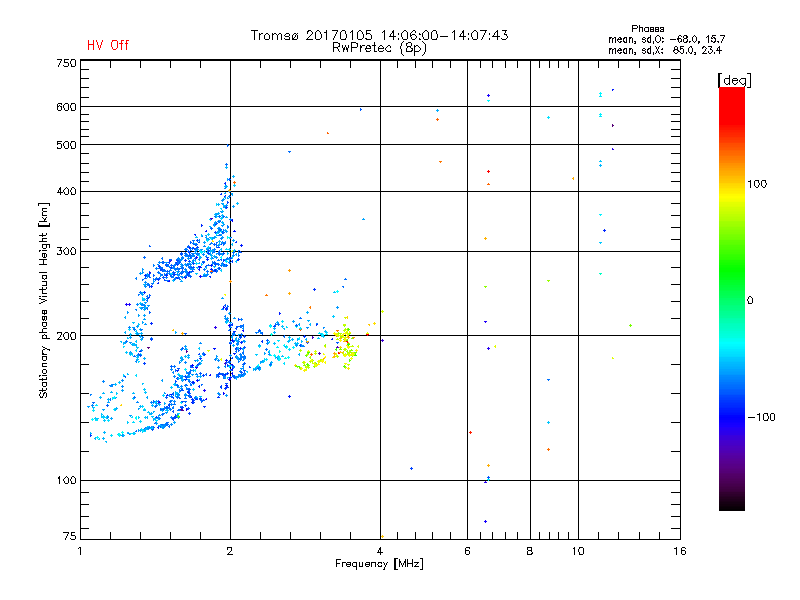Click the x-axis tick label "10"

pyautogui.click(x=578, y=551)
